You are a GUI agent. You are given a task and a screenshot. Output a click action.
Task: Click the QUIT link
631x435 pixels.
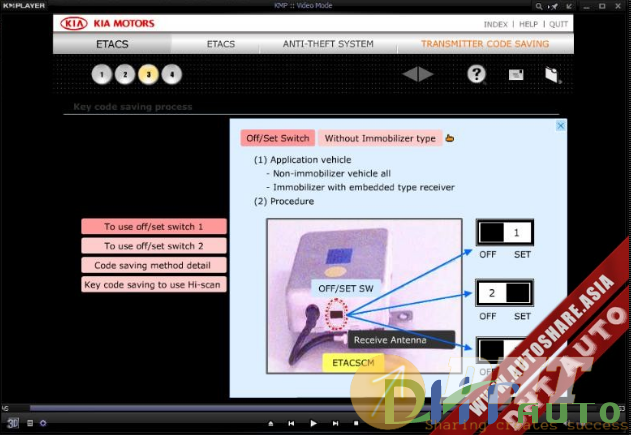pyautogui.click(x=559, y=24)
